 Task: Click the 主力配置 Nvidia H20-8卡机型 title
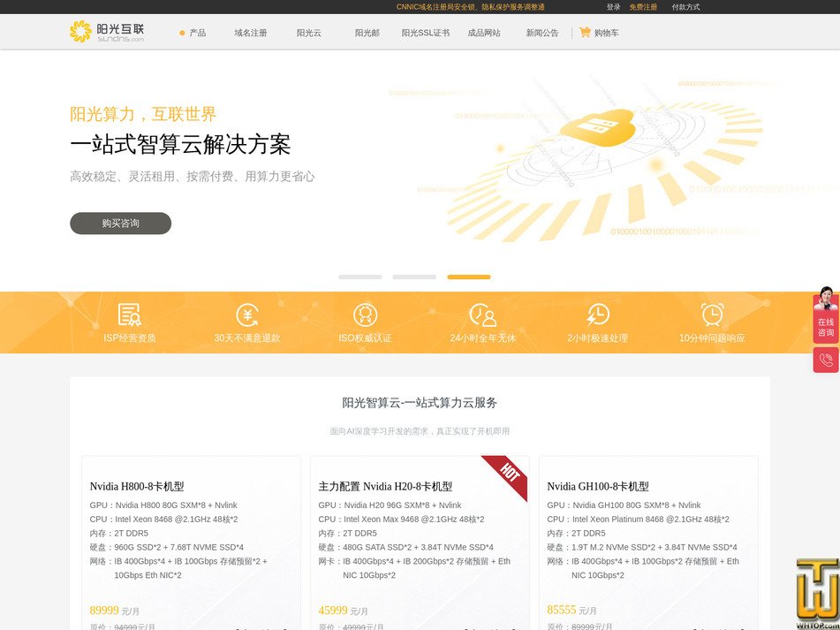385,487
